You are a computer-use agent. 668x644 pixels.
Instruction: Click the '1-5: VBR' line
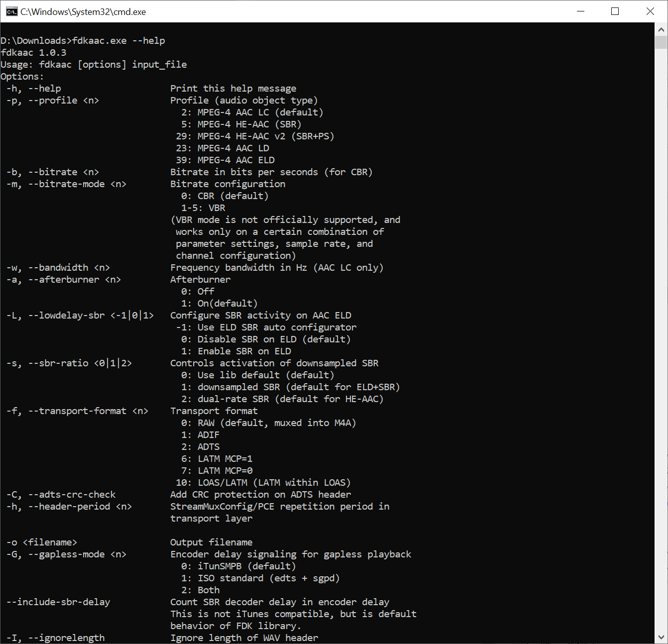coord(203,208)
